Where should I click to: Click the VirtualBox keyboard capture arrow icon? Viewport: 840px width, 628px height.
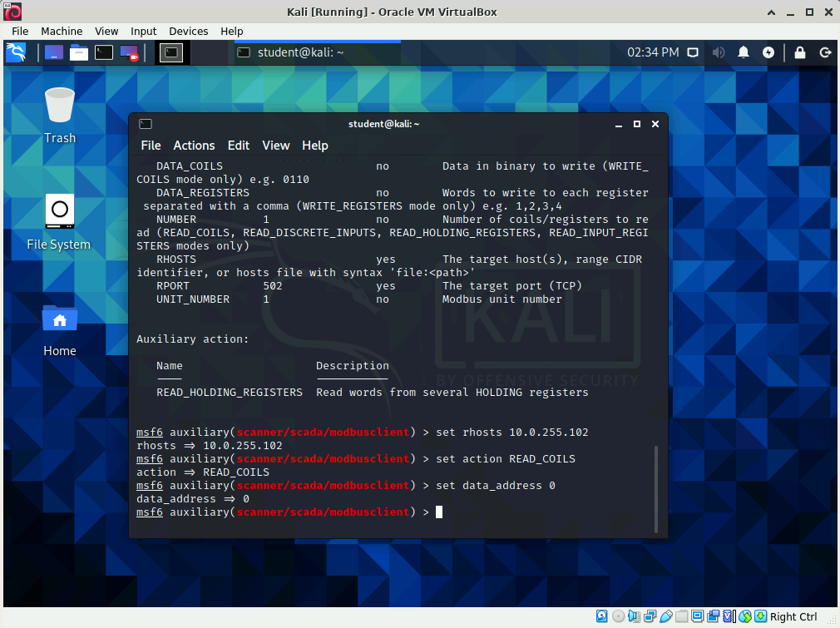pos(761,616)
